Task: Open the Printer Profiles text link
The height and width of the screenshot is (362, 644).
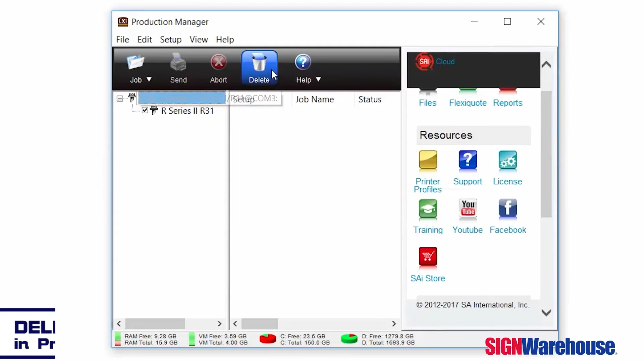Action: (428, 185)
